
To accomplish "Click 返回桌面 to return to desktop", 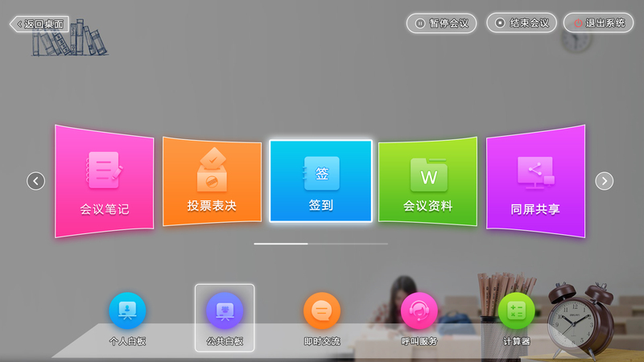I will (39, 24).
